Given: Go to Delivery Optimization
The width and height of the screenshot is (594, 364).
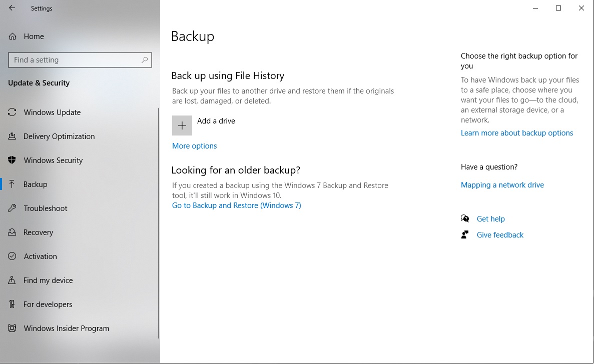Looking at the screenshot, I should pos(59,136).
